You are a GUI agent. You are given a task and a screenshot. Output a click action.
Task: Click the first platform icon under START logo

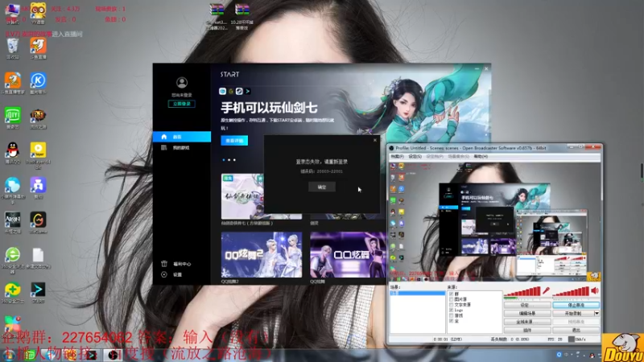coord(223,91)
